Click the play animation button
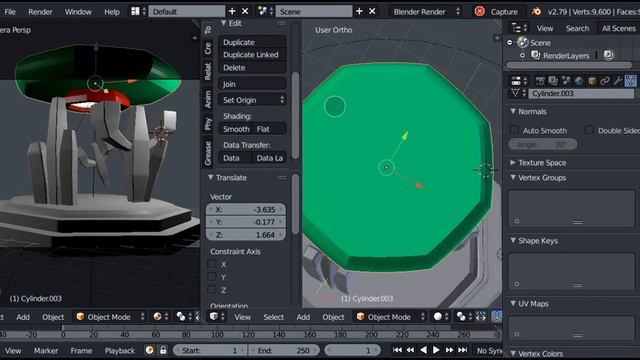The width and height of the screenshot is (640, 360). 436,350
